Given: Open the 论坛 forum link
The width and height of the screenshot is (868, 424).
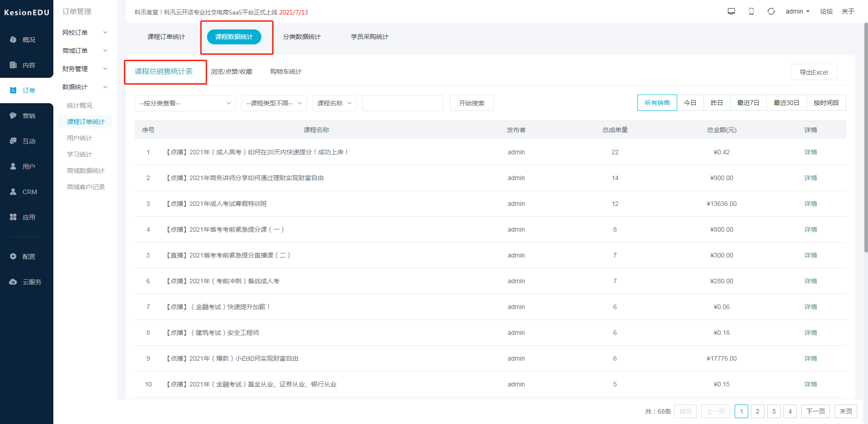Looking at the screenshot, I should 826,11.
